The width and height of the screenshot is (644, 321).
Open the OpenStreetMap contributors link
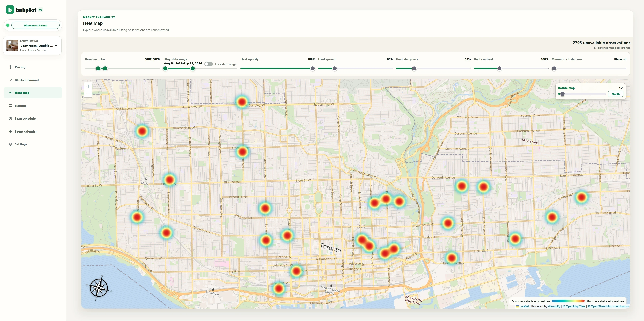tap(608, 307)
